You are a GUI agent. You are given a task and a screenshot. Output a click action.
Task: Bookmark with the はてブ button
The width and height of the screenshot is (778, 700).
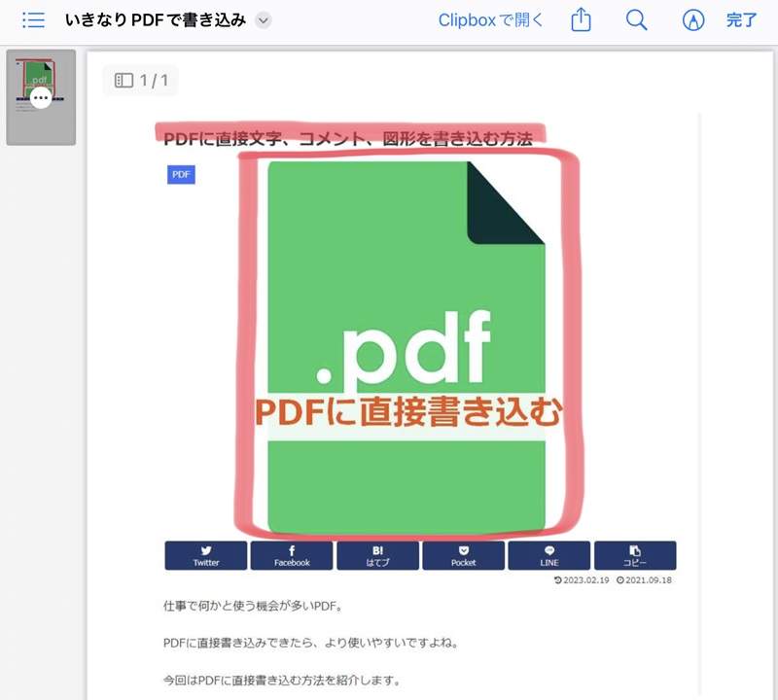coord(377,555)
